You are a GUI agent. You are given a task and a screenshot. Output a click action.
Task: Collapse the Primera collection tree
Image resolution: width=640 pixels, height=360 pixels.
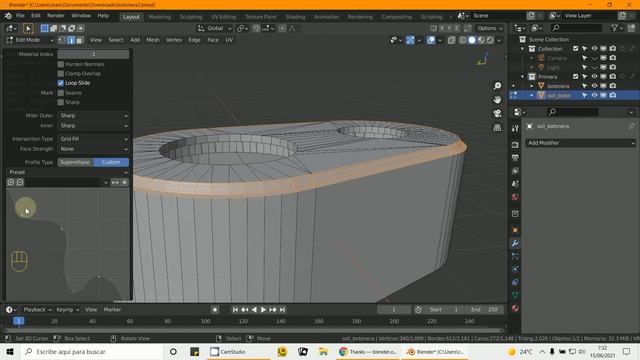(522, 77)
